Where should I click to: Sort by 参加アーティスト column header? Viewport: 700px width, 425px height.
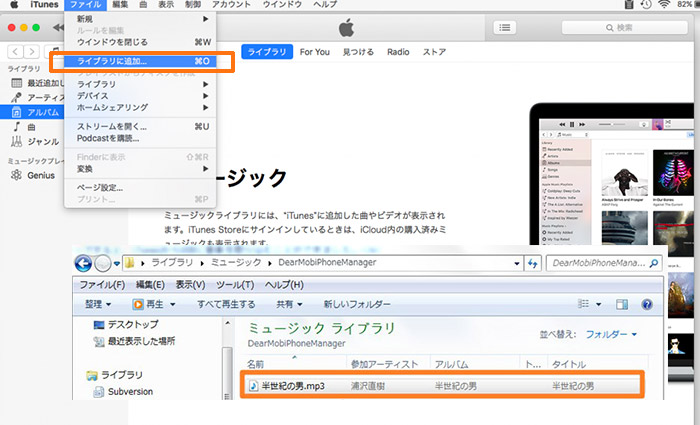coord(384,364)
